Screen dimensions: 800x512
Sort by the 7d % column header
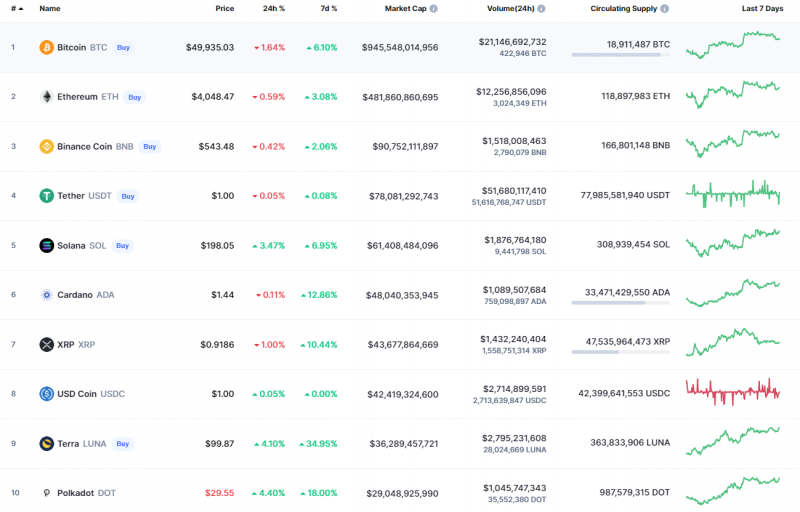pos(327,8)
